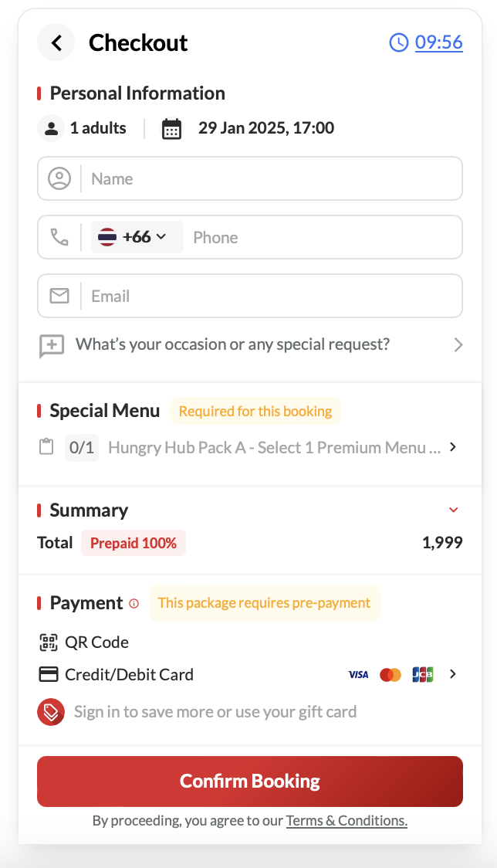497x868 pixels.
Task: Click the special request note icon
Action: point(52,345)
